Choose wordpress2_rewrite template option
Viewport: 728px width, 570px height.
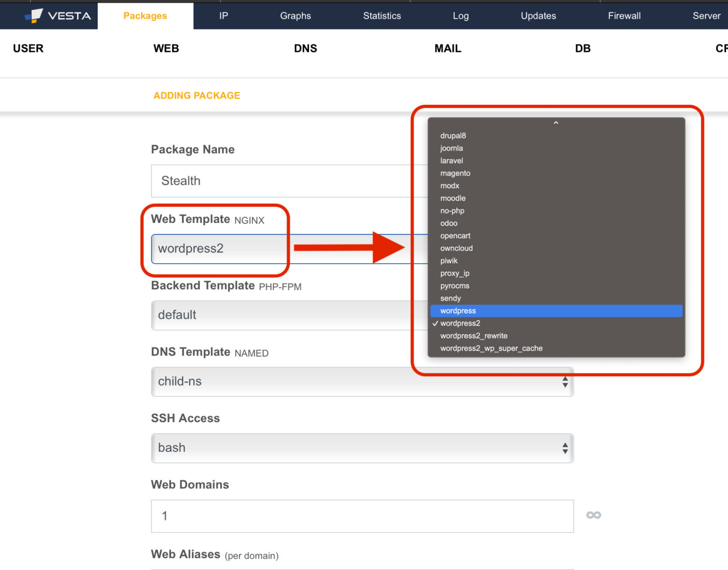click(x=473, y=336)
